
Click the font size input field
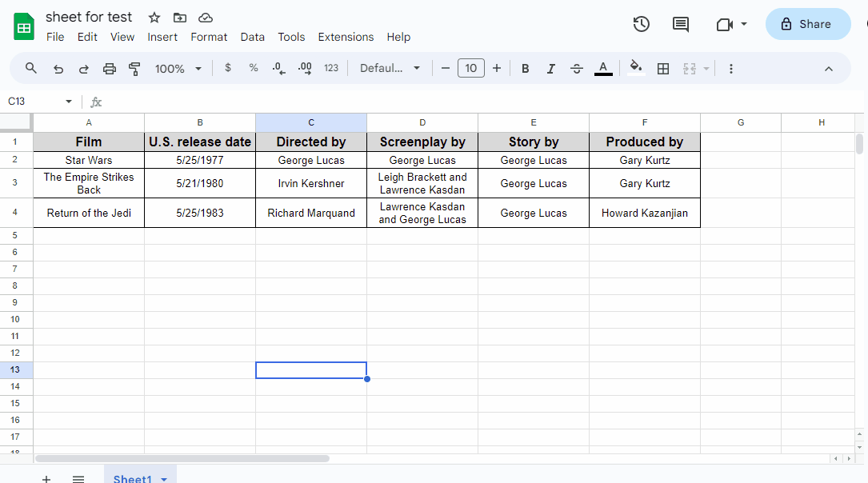[x=470, y=68]
